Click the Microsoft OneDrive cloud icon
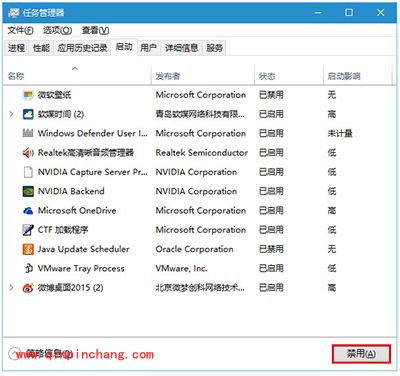400x376 pixels. click(28, 211)
